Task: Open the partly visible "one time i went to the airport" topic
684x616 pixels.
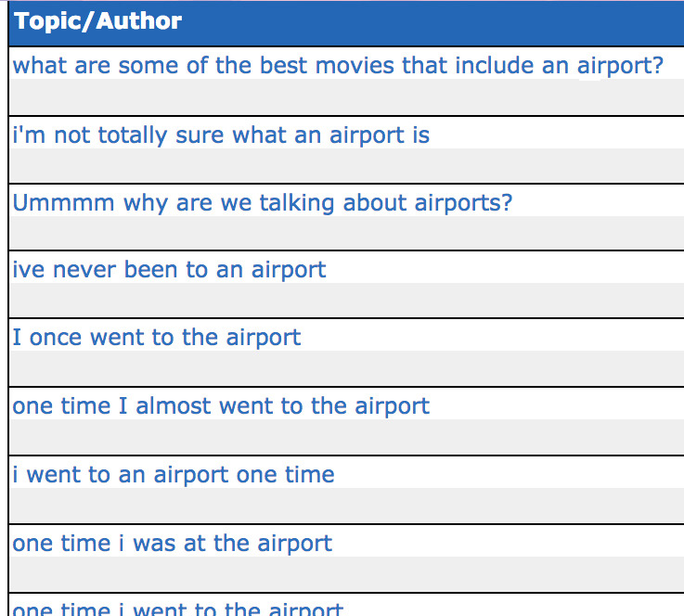Action: pyautogui.click(x=177, y=609)
